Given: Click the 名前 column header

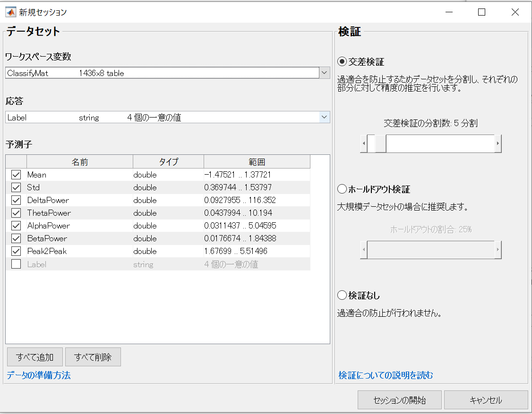Looking at the screenshot, I should [x=80, y=162].
